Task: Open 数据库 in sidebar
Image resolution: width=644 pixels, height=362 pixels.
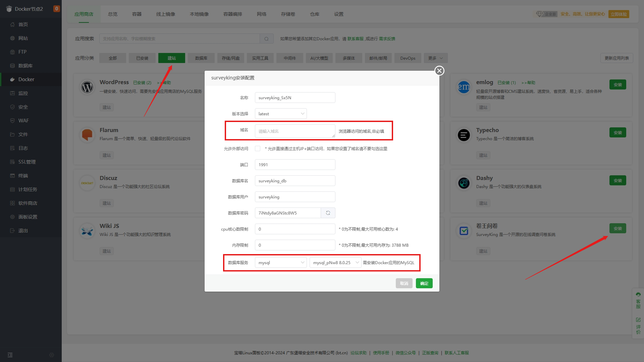Action: tap(31, 66)
